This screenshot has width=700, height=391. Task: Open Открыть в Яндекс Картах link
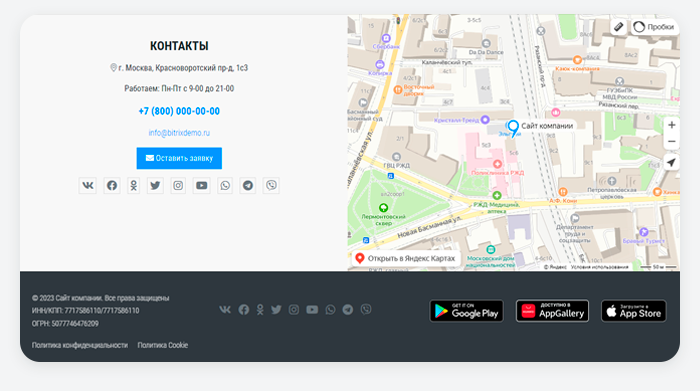[406, 258]
